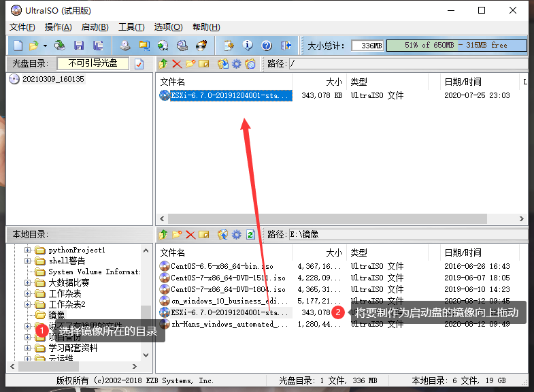Click the image pane path field showing /

point(408,64)
